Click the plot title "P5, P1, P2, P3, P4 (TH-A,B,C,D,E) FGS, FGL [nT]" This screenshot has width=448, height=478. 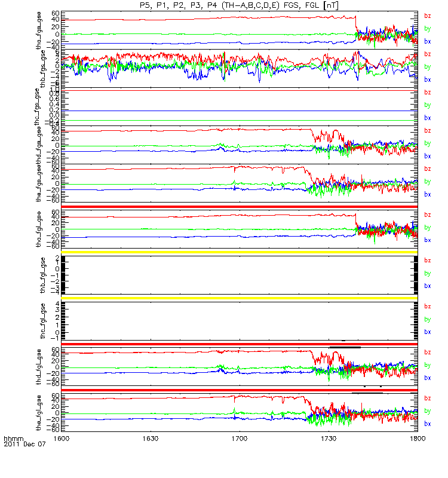coord(240,5)
